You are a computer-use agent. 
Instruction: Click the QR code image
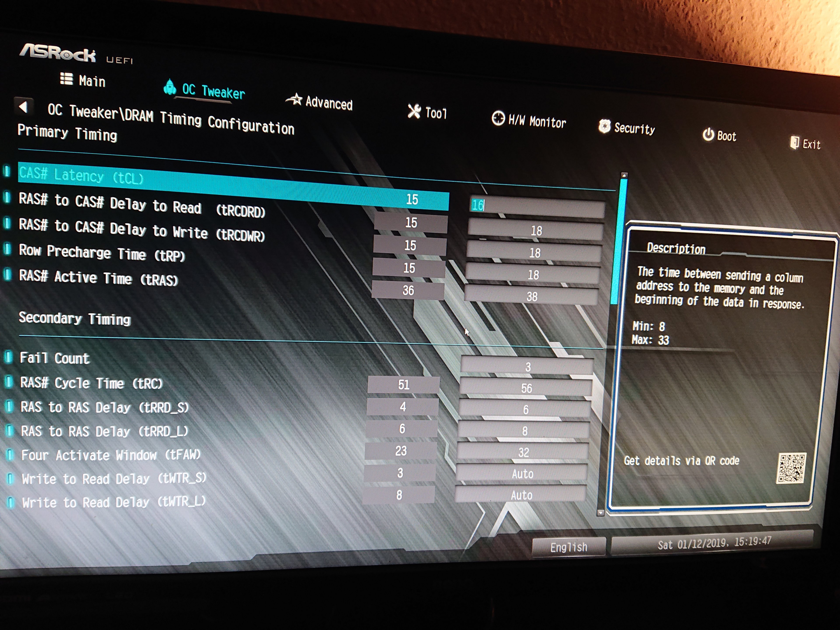click(x=791, y=468)
